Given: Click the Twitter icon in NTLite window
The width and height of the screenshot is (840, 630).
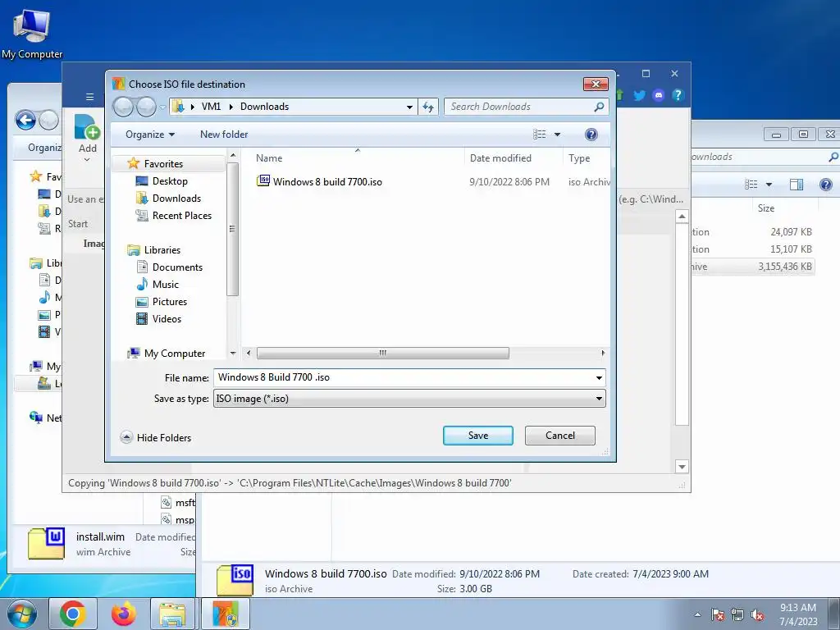Looking at the screenshot, I should point(639,95).
